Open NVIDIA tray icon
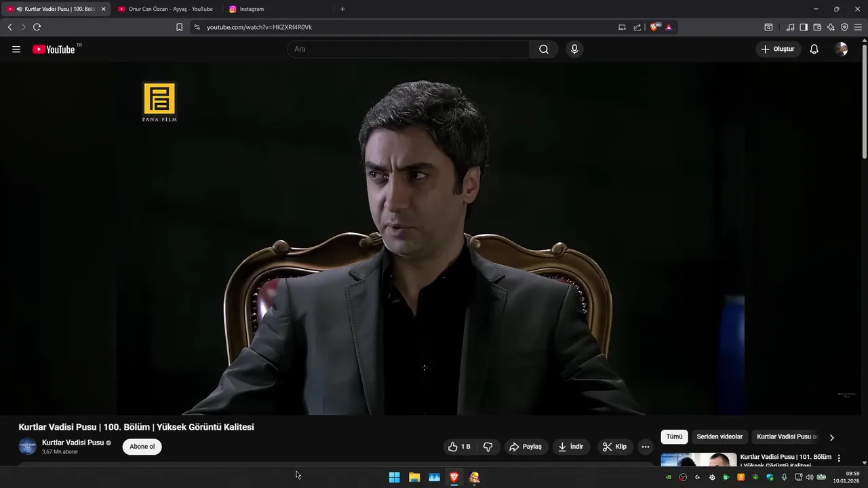The height and width of the screenshot is (488, 868). pyautogui.click(x=669, y=477)
